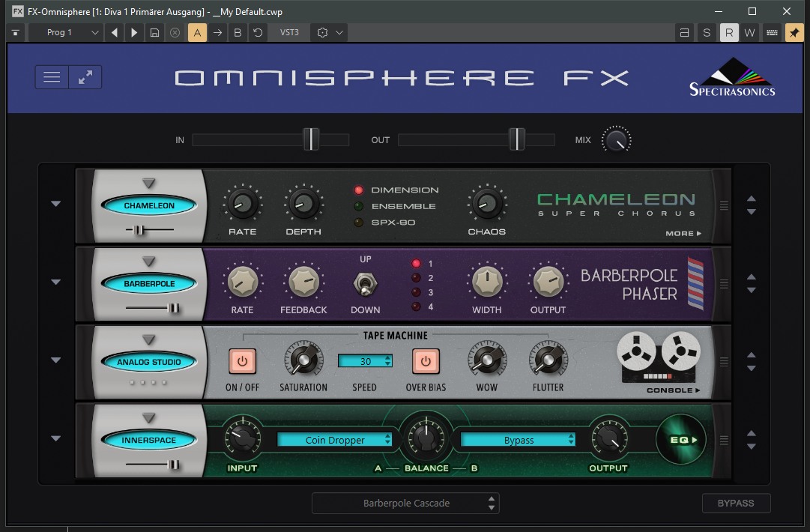The image size is (810, 532).
Task: Click the round EQ button in Innerspace
Action: pos(680,440)
